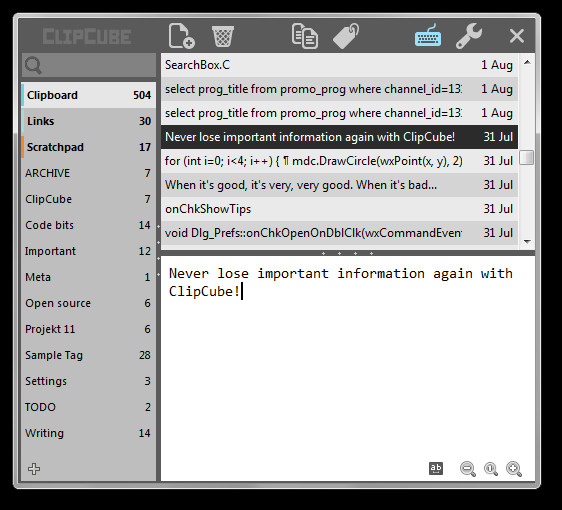
Task: Select the Scratchpad category
Action: (x=89, y=147)
